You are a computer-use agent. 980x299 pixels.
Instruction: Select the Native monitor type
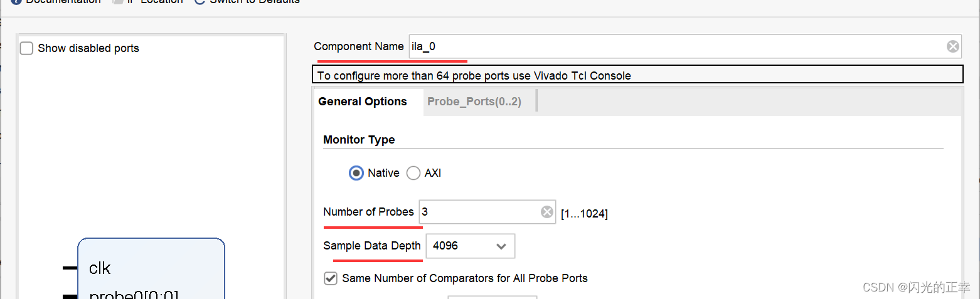click(356, 173)
